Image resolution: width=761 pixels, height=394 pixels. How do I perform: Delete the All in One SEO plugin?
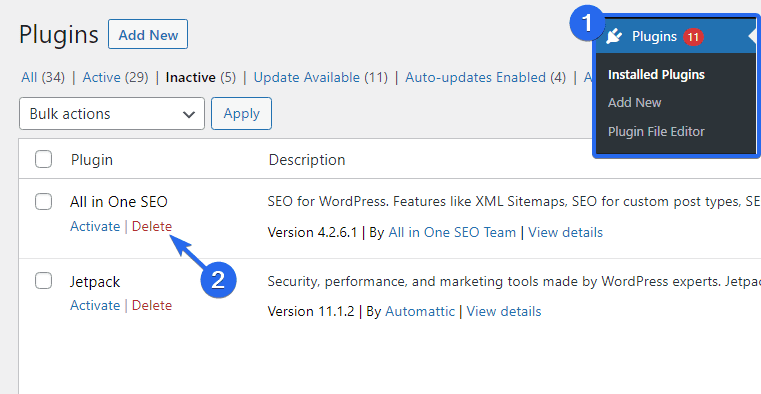click(152, 227)
